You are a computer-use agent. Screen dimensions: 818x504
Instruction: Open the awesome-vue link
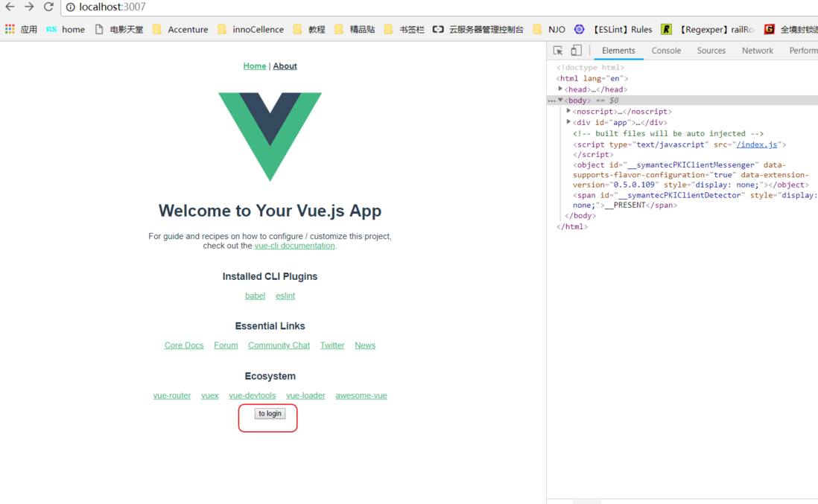(x=361, y=395)
